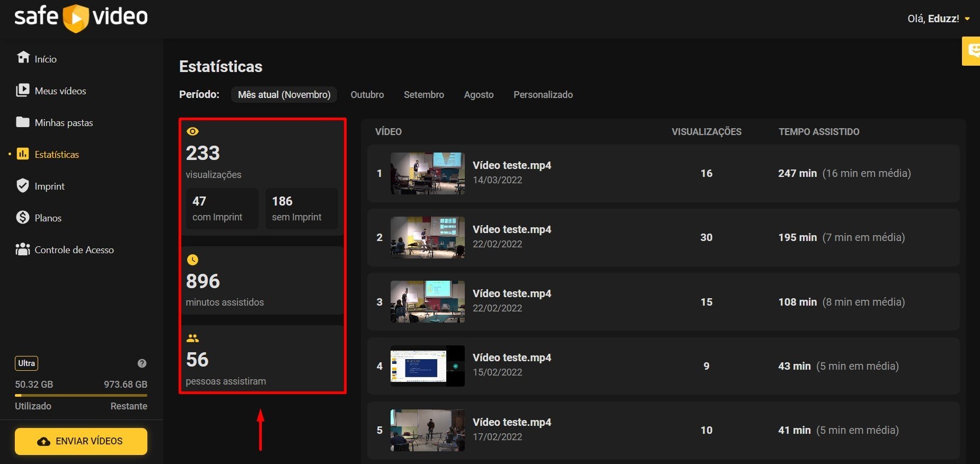980x464 pixels.
Task: Click the storage usage progress bar
Action: [x=81, y=395]
